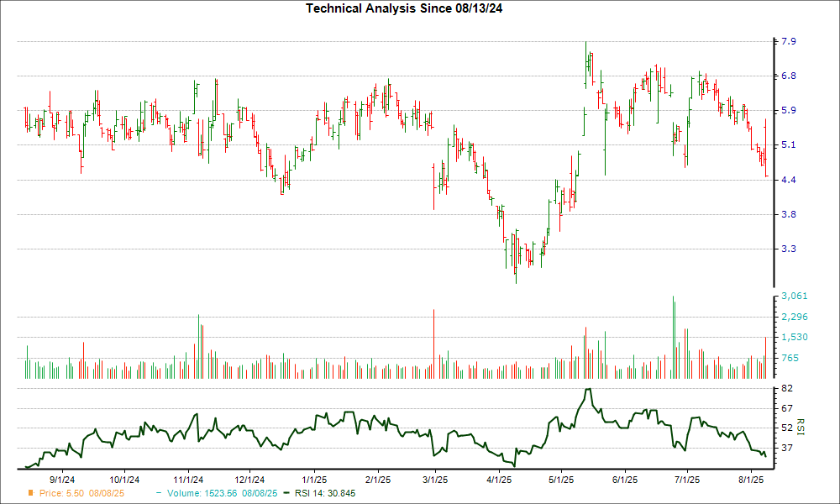Click the 4.4 price axis label
This screenshot has height=504, width=840.
789,180
